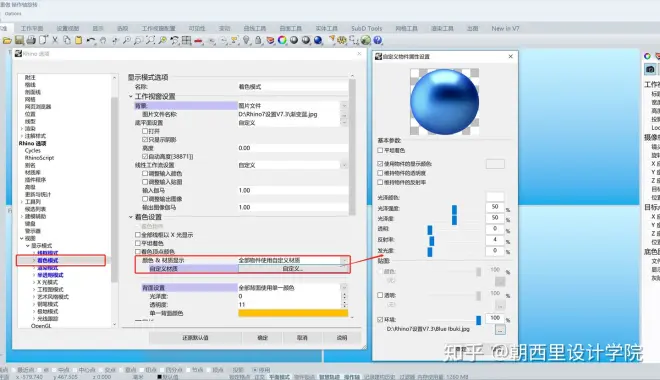This screenshot has height=380, width=660.
Task: Click the Options gear icon
Action: [342, 40]
